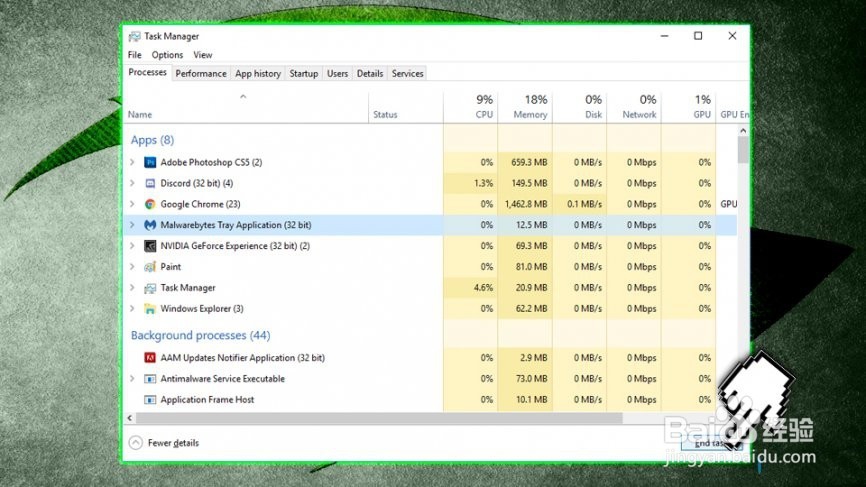This screenshot has width=866, height=487.
Task: Click the Paint app icon
Action: (150, 267)
